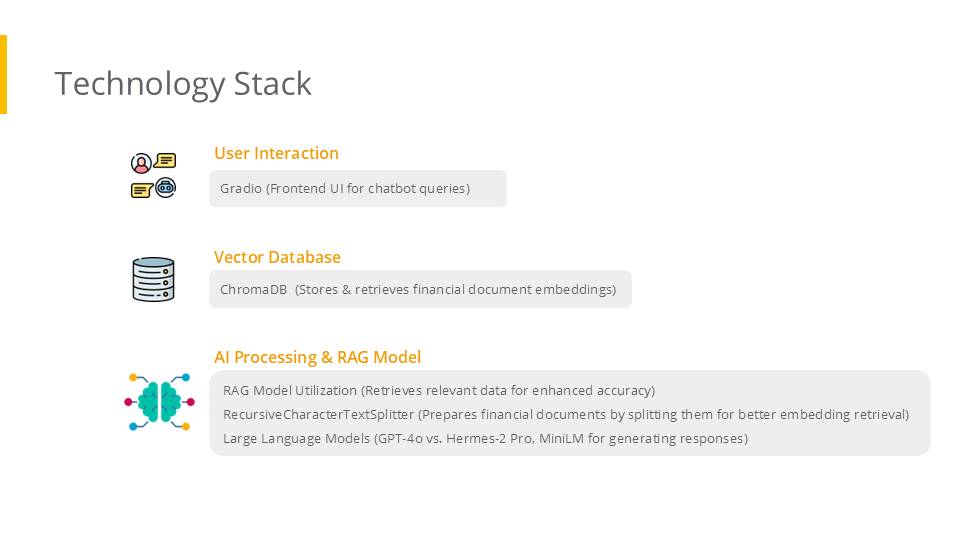960x540 pixels.
Task: Click the User Interaction heading
Action: tap(276, 153)
